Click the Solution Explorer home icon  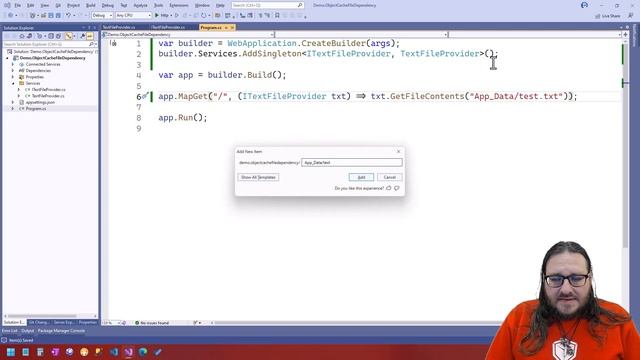pyautogui.click(x=22, y=36)
